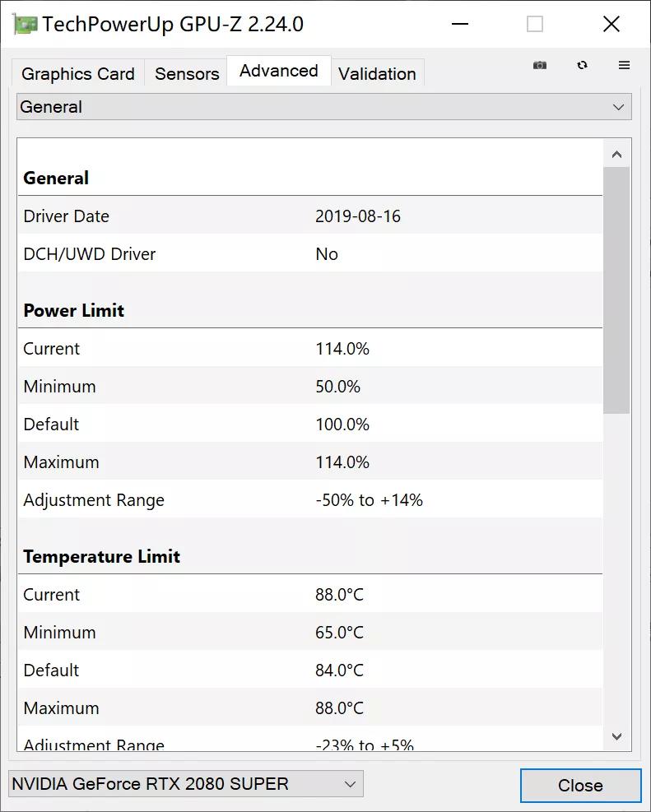Click the active Advanced tab
Image resolution: width=651 pixels, height=812 pixels.
tap(278, 71)
